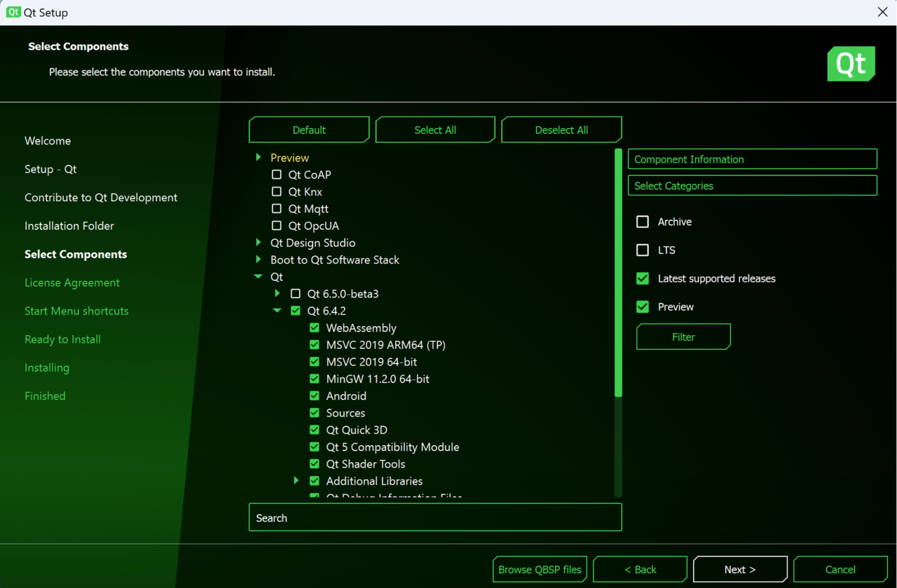This screenshot has height=588, width=897.
Task: Collapse the Qt 6.4.2 tree node
Action: 278,310
